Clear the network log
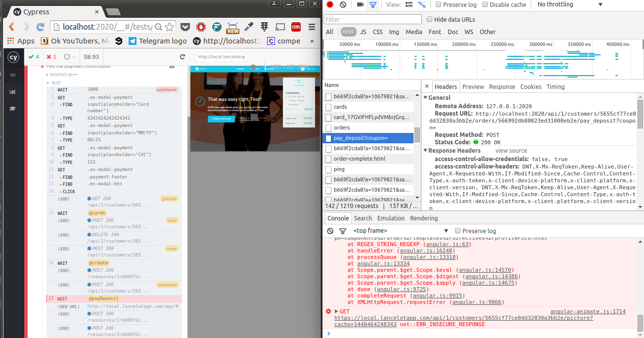The image size is (644, 338). pos(343,4)
